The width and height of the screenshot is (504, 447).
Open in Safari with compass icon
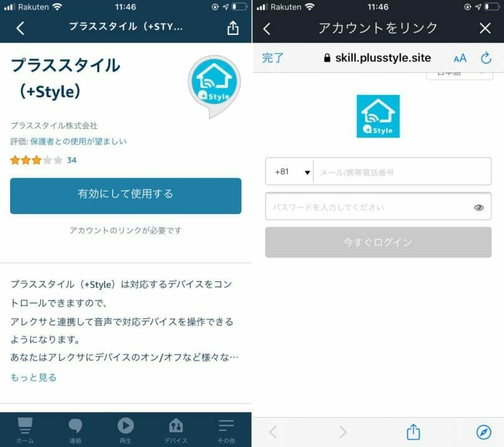(x=483, y=432)
